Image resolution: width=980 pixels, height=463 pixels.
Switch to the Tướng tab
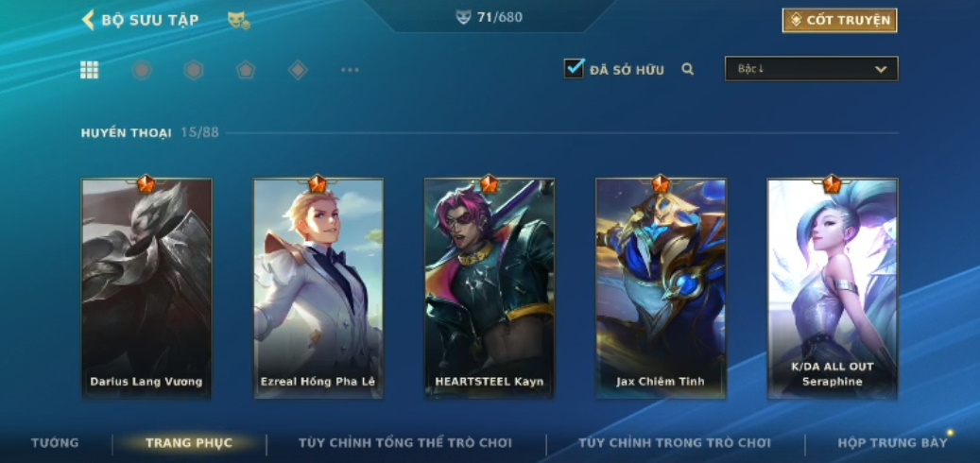tap(55, 443)
